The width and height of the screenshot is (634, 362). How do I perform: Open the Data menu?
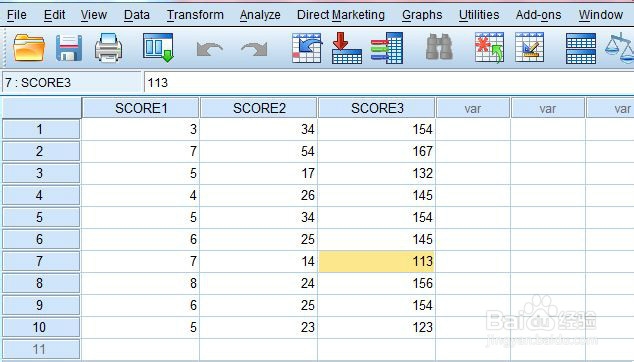tap(137, 15)
